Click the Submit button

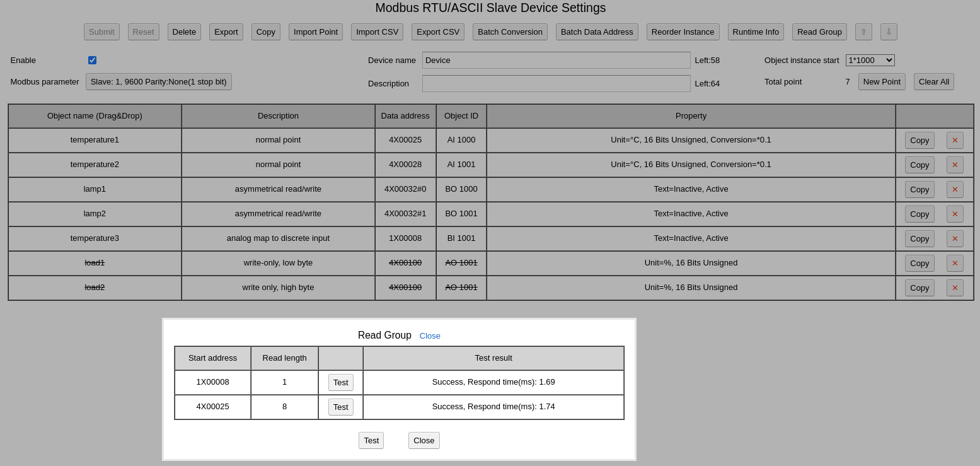(101, 32)
